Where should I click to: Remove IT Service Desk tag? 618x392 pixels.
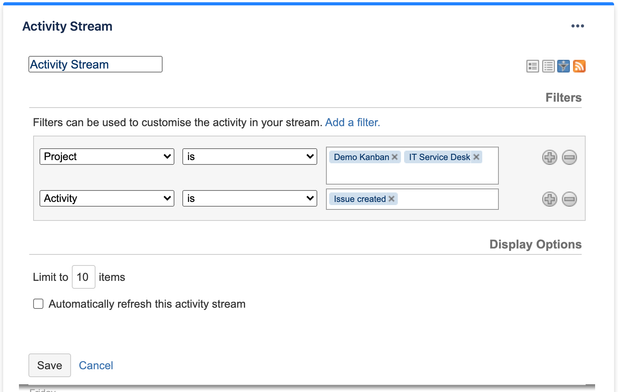[x=476, y=157]
